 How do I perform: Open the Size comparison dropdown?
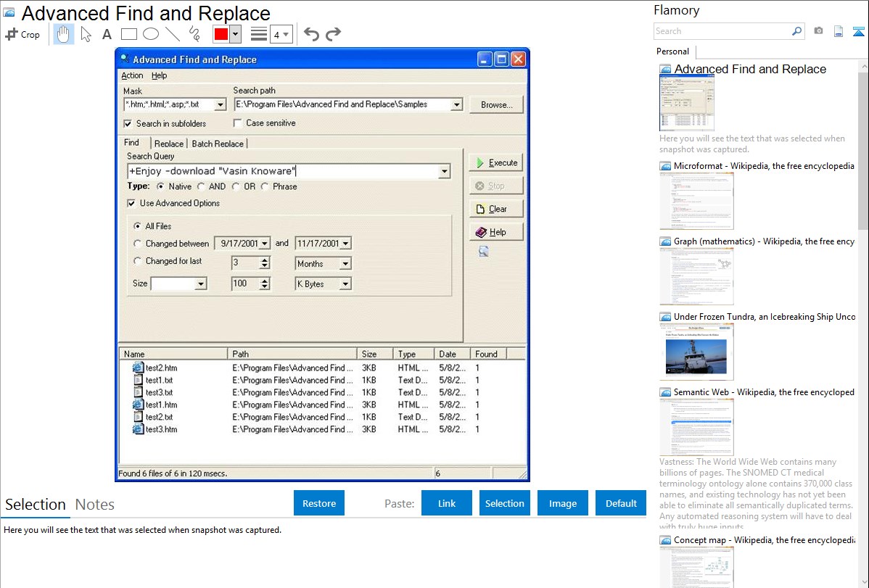[201, 284]
